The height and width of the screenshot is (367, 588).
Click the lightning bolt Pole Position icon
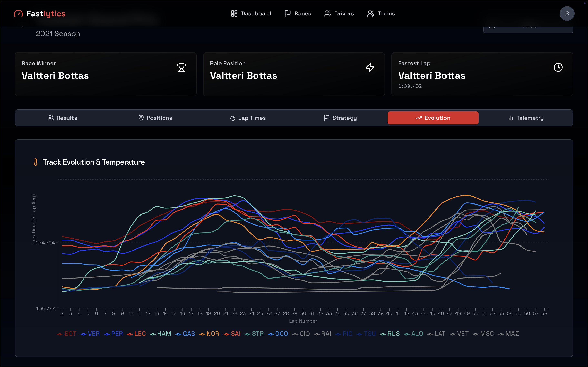(370, 67)
